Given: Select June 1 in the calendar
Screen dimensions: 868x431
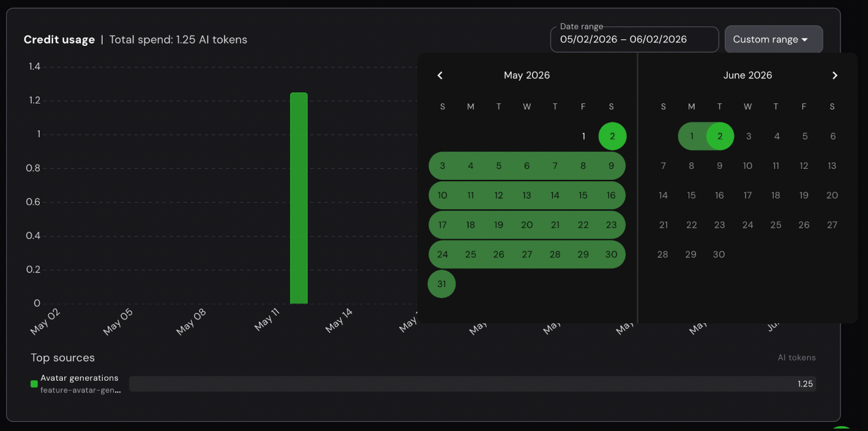Looking at the screenshot, I should (x=692, y=136).
